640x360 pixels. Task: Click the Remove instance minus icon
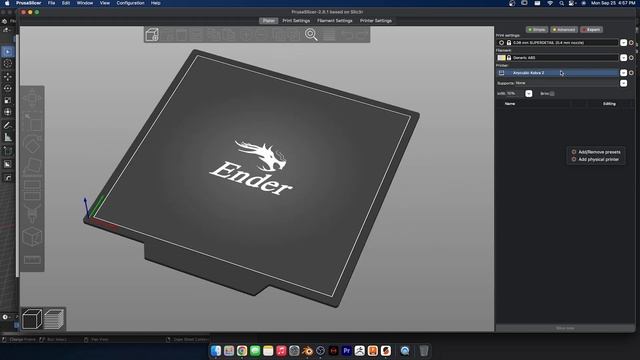pyautogui.click(x=260, y=35)
